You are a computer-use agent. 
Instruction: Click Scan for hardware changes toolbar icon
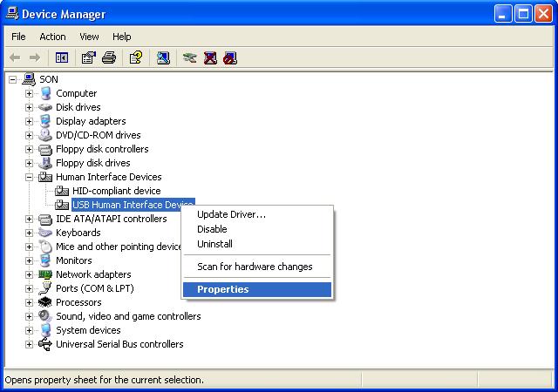[163, 57]
